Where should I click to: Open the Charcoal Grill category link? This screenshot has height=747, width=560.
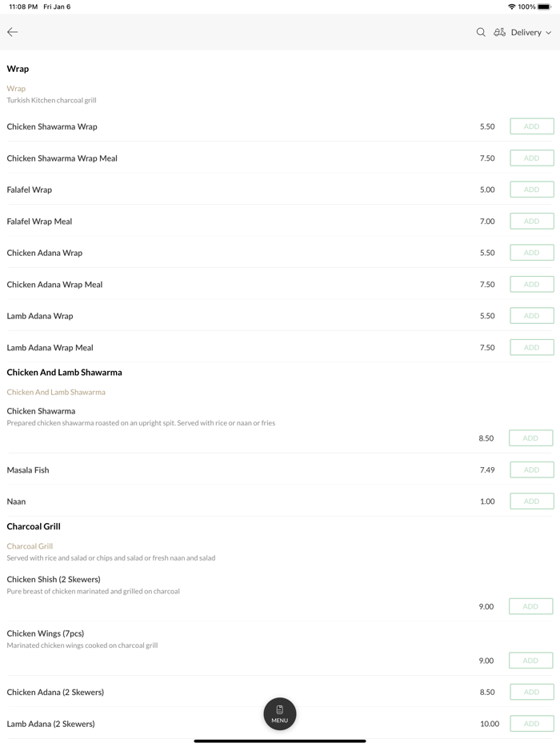click(x=30, y=546)
